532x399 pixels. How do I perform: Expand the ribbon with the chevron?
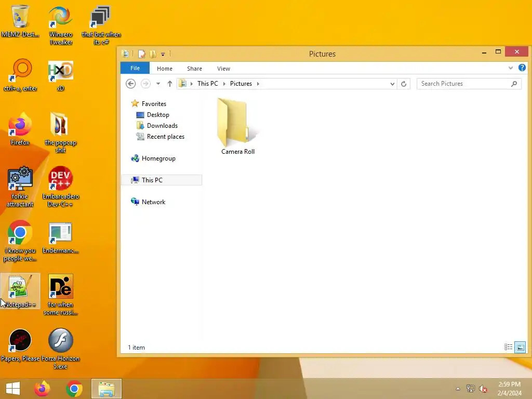click(x=510, y=68)
